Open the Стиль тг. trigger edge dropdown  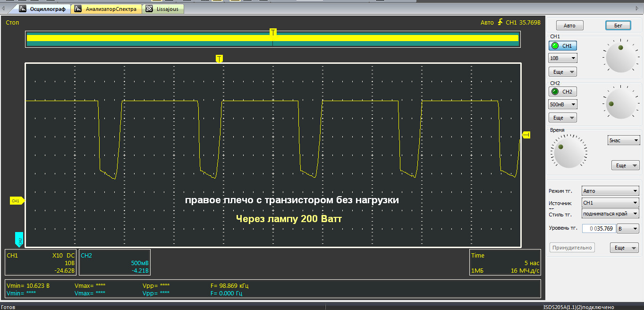tap(610, 214)
